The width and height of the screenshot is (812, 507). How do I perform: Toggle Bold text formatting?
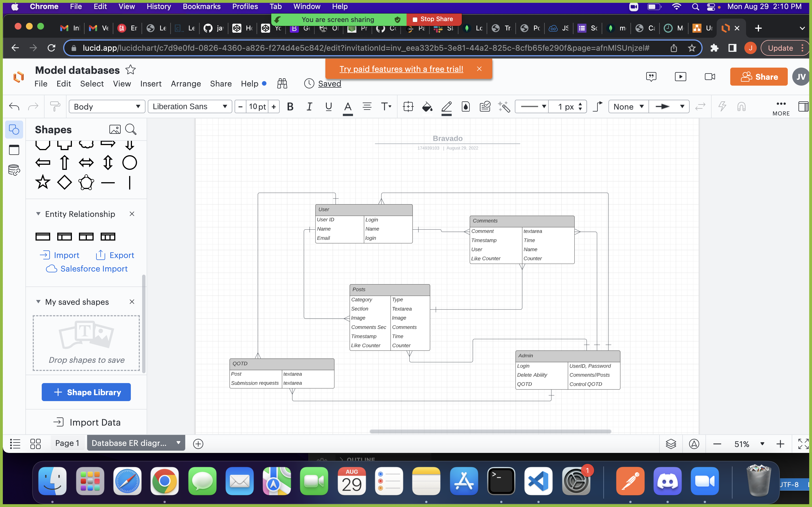(290, 107)
